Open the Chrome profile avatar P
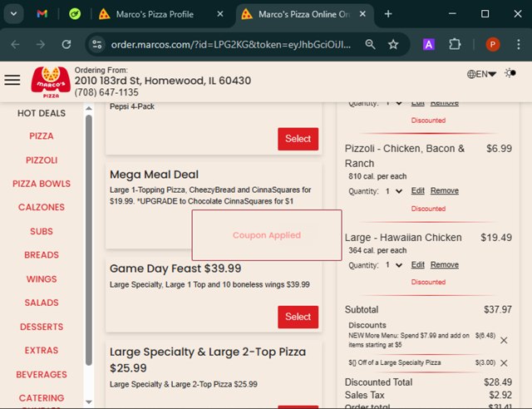532x409 pixels. (x=493, y=44)
